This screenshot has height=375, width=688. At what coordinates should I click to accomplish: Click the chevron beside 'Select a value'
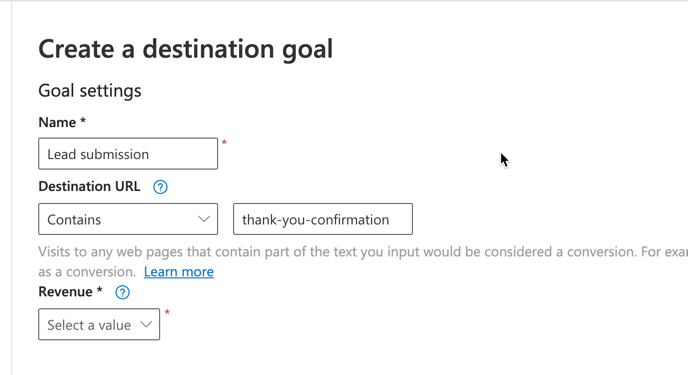tap(146, 325)
